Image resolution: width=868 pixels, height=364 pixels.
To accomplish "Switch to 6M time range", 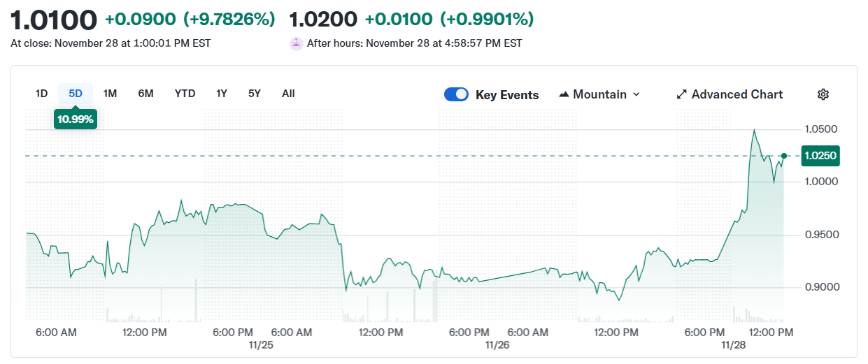I will pyautogui.click(x=145, y=94).
